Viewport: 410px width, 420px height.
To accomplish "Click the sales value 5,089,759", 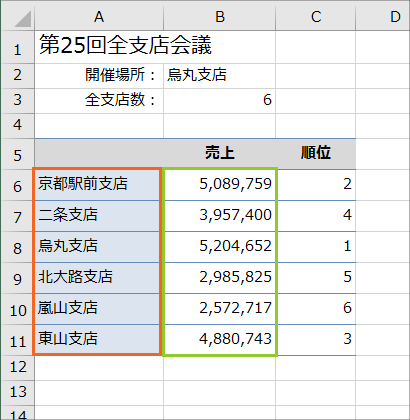I will 220,184.
